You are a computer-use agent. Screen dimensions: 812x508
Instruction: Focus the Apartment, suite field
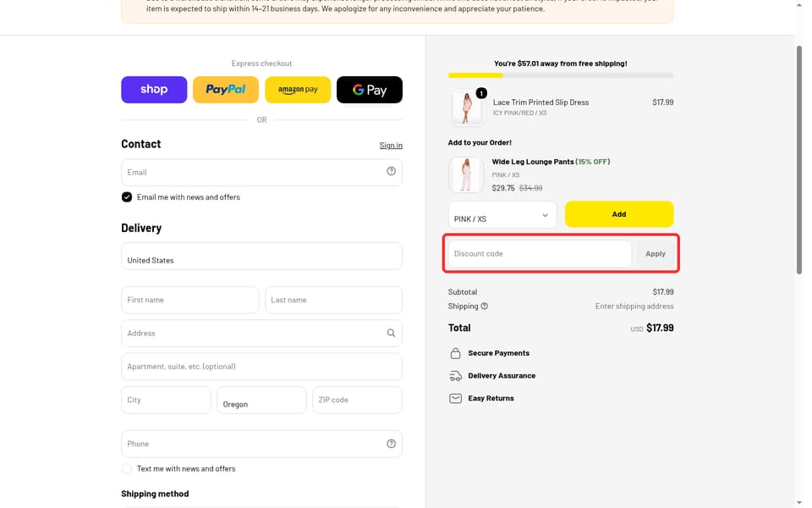(x=261, y=367)
